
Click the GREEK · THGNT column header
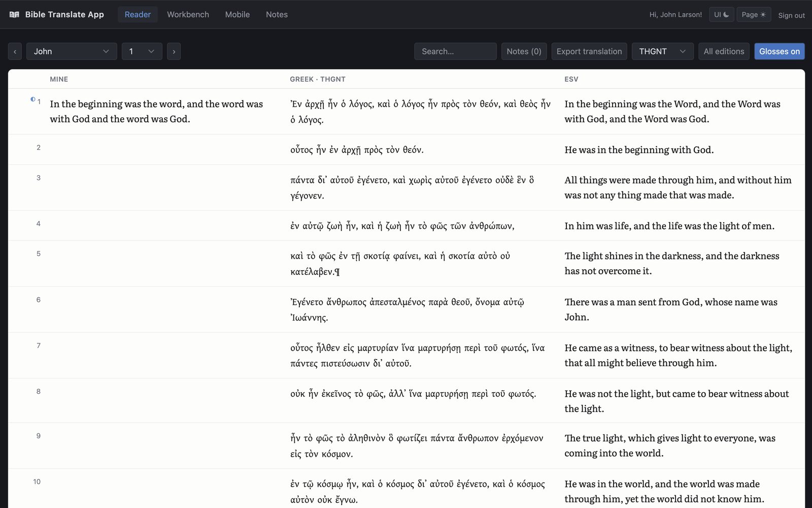click(x=318, y=79)
